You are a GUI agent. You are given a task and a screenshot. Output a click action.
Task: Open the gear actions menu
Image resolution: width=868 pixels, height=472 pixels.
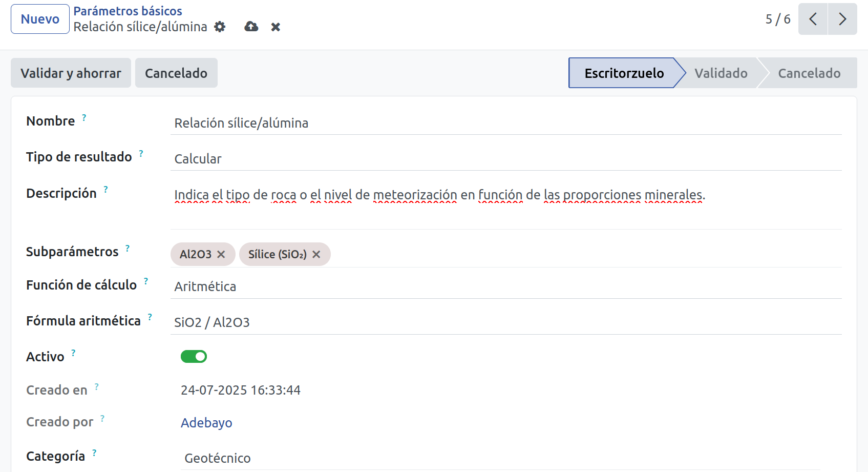click(x=220, y=27)
